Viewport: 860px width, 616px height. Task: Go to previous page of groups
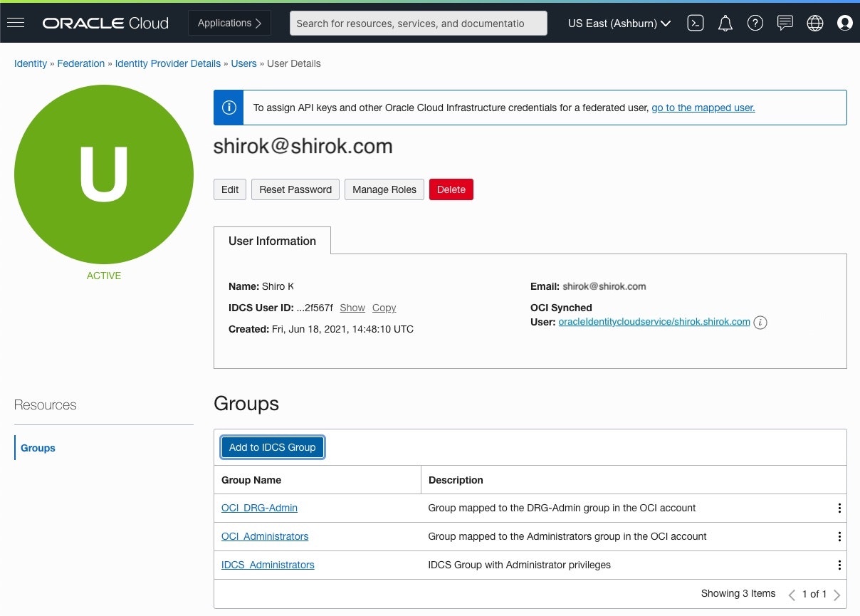pos(792,595)
